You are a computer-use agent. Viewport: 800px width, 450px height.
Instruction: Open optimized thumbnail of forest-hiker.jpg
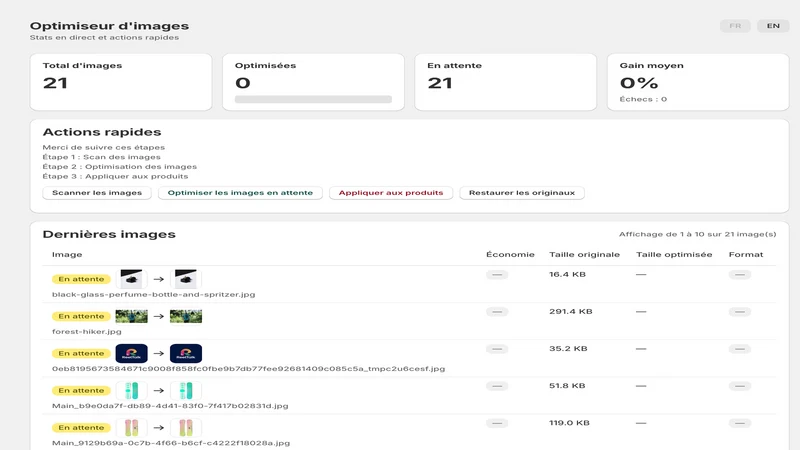pyautogui.click(x=186, y=316)
